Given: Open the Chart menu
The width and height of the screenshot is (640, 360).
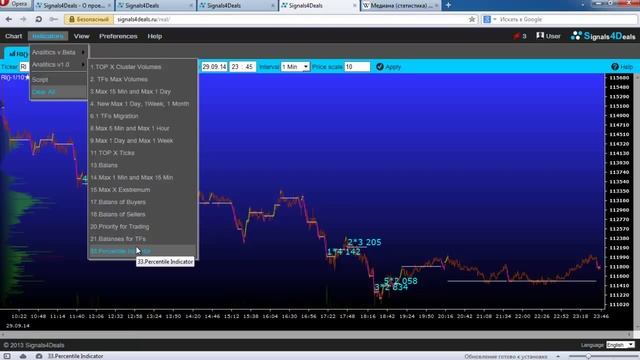Looking at the screenshot, I should point(13,36).
